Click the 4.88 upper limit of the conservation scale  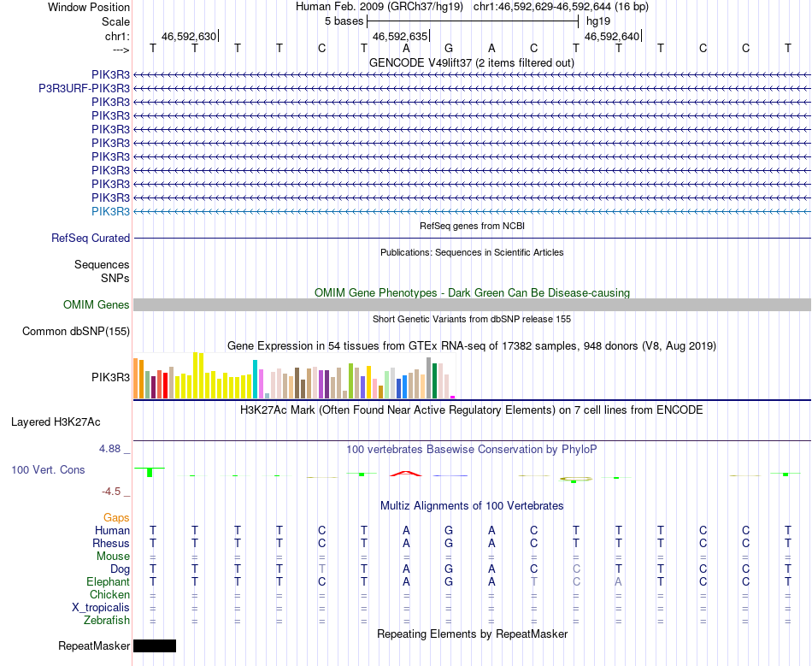point(109,449)
